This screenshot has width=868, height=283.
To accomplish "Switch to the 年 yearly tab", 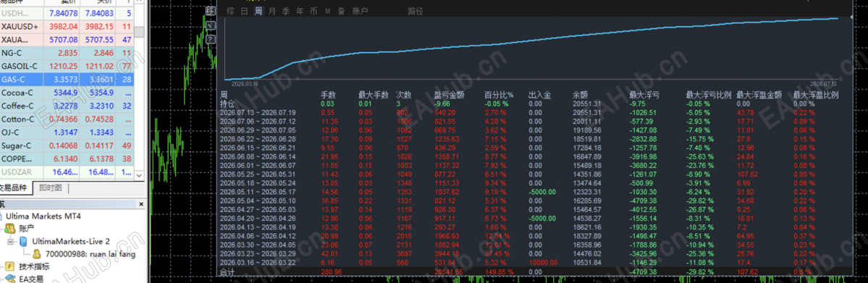I will coord(300,11).
